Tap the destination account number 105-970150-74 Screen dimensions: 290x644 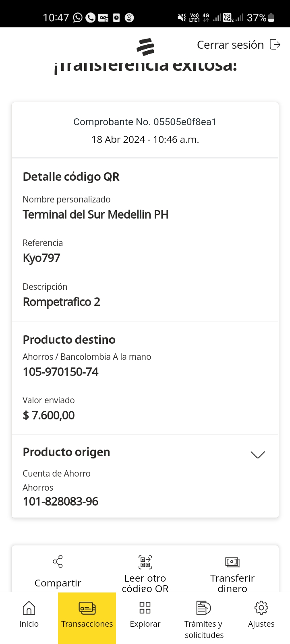point(60,372)
